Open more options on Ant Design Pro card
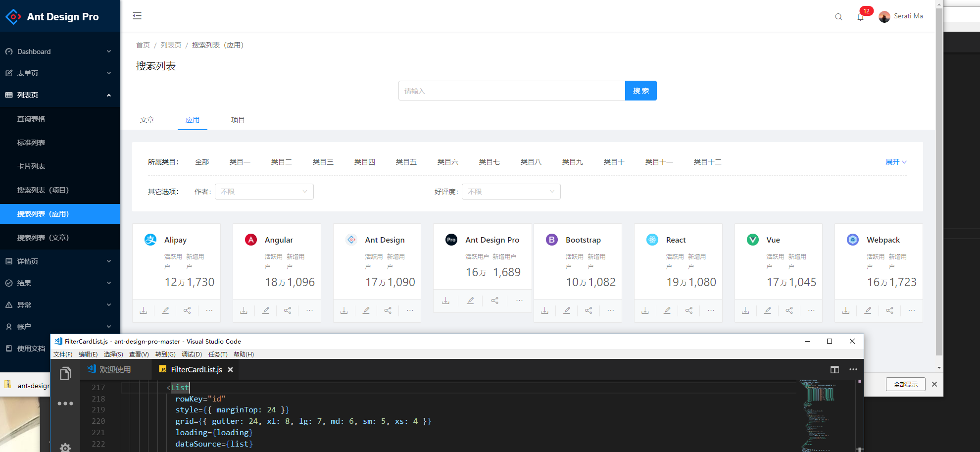 519,301
